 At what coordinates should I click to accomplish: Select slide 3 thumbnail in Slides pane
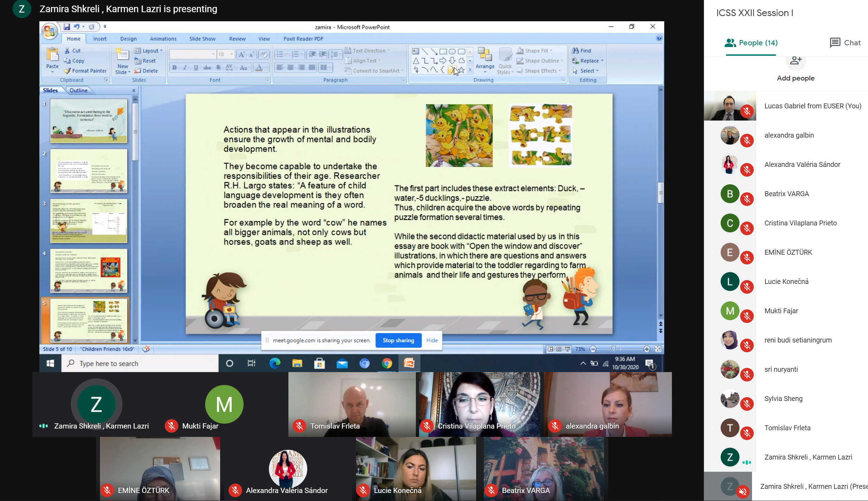click(88, 221)
